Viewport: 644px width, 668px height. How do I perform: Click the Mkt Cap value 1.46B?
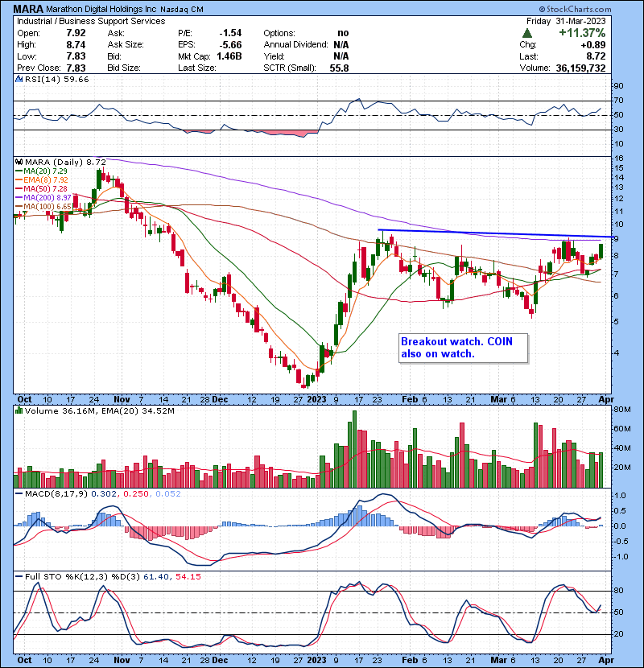229,56
